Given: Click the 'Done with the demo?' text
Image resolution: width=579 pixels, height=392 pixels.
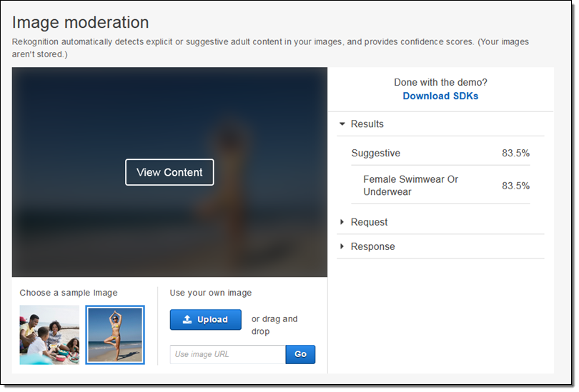Looking at the screenshot, I should tap(440, 82).
